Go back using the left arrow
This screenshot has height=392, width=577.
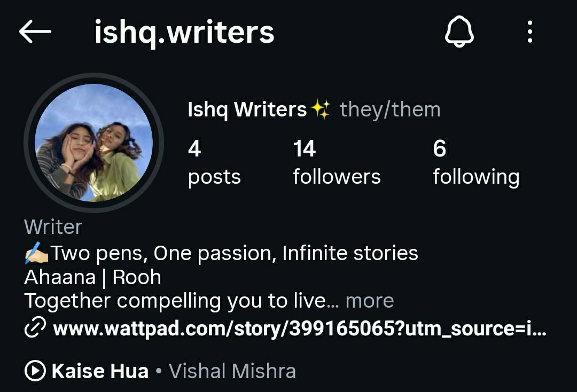[x=35, y=32]
